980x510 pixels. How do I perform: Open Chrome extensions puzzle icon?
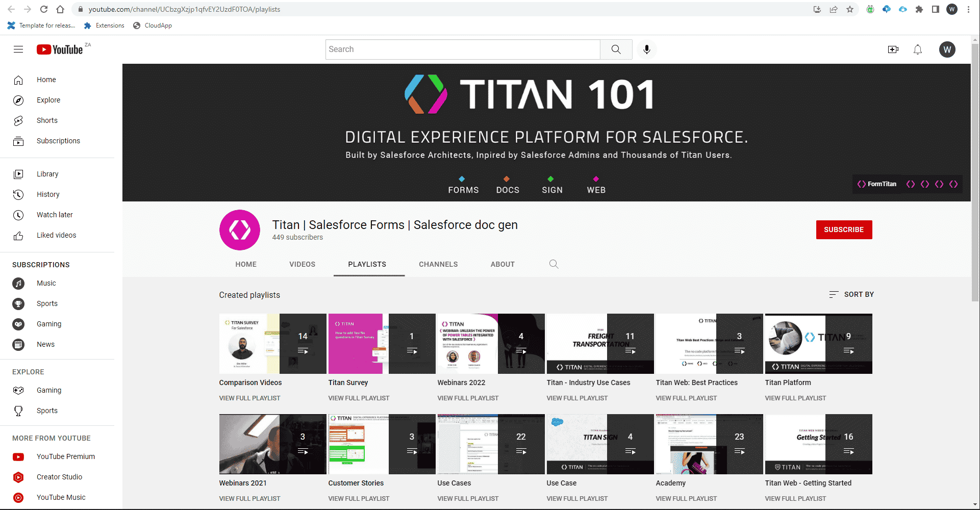point(919,9)
